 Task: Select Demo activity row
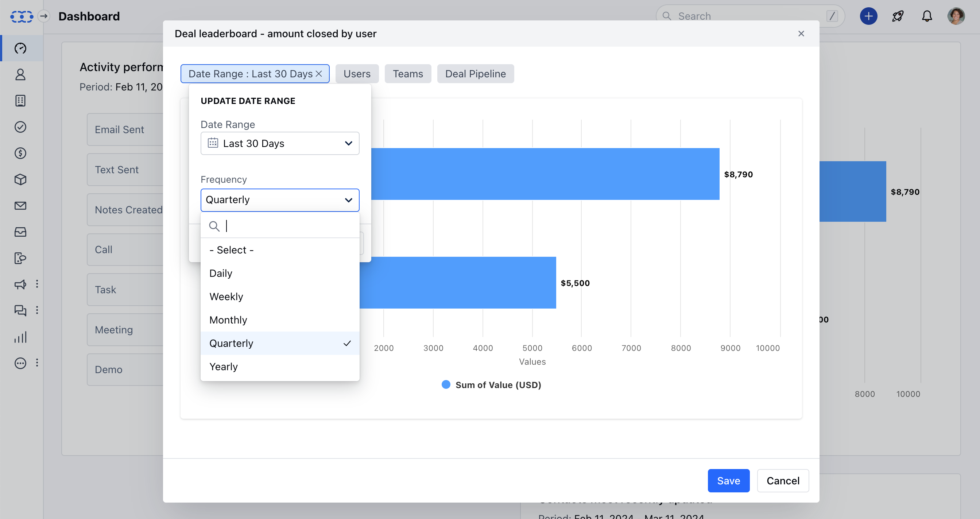[x=125, y=369]
